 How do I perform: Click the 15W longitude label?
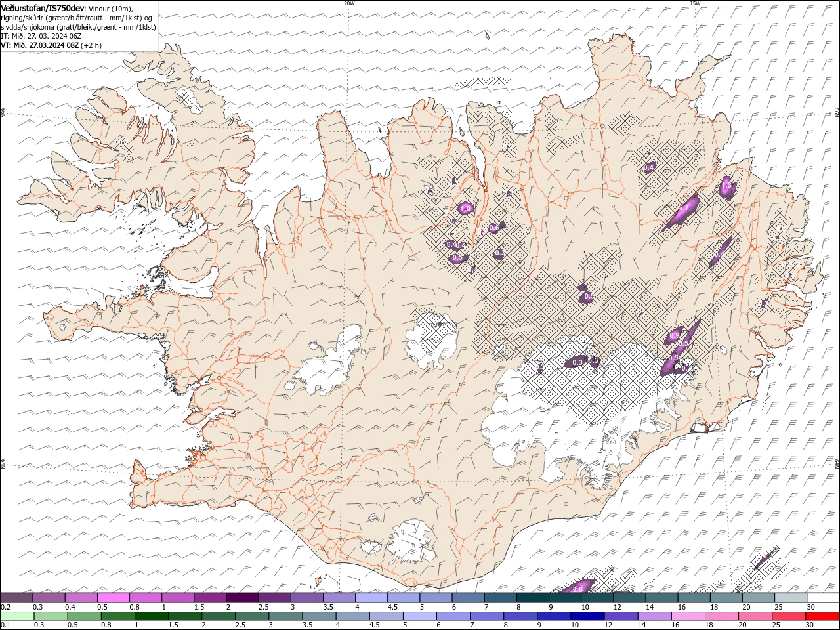click(x=695, y=3)
